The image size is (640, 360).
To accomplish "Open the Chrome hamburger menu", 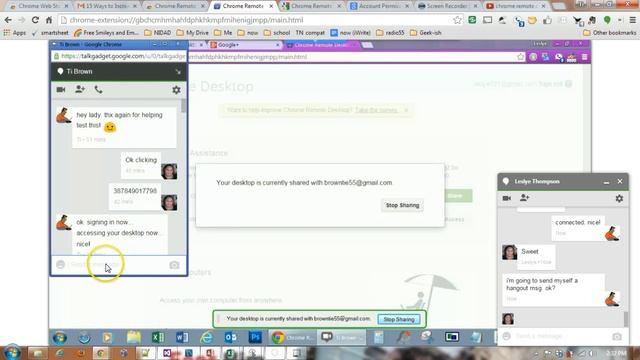I will pos(632,20).
